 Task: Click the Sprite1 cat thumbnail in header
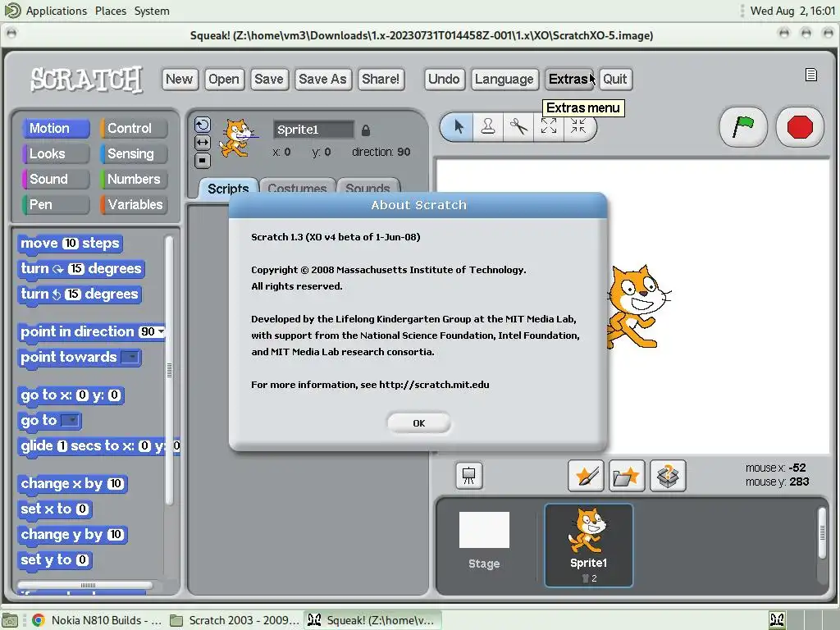[x=237, y=139]
